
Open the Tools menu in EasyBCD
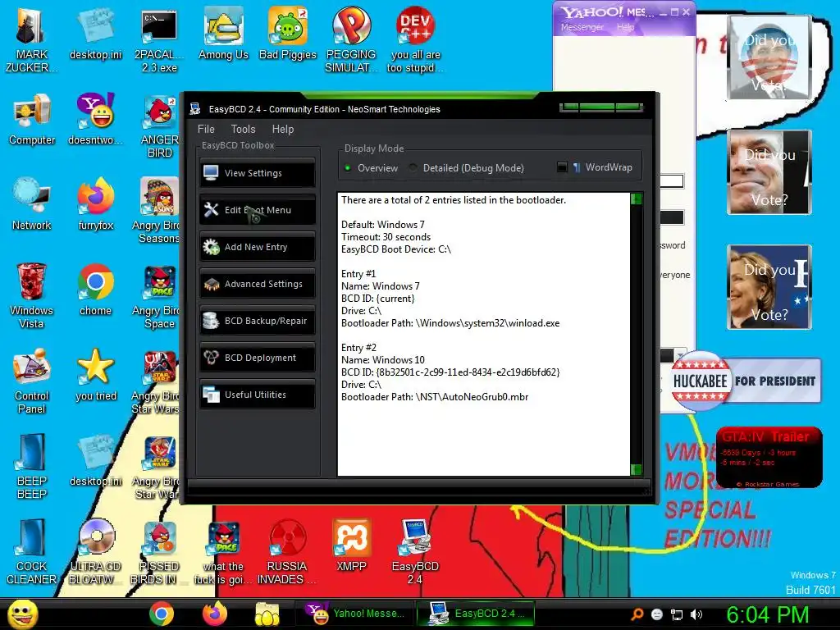pyautogui.click(x=243, y=129)
